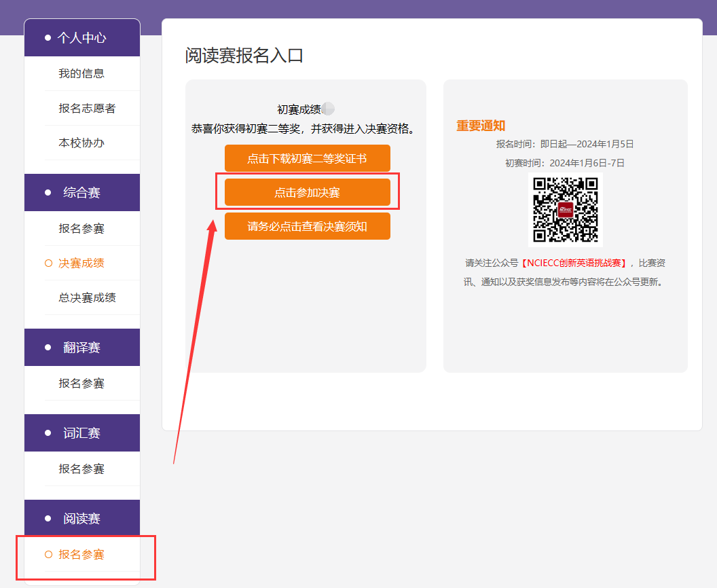Click the 报名时间 notice line
Viewport: 717px width, 588px height.
pos(565,144)
